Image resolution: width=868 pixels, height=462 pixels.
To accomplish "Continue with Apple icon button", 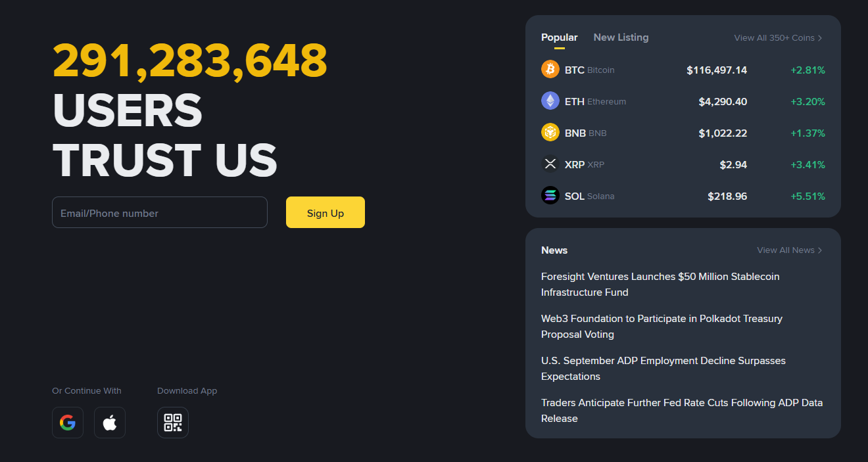I will pyautogui.click(x=110, y=423).
